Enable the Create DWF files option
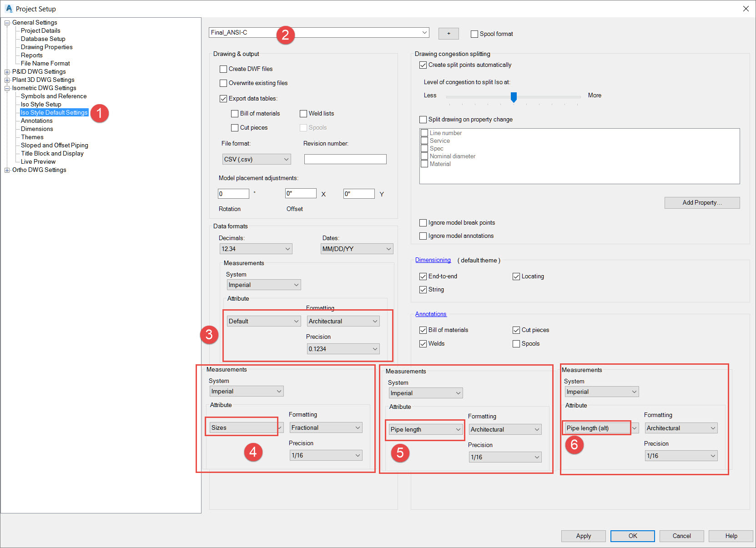756x548 pixels. click(223, 69)
